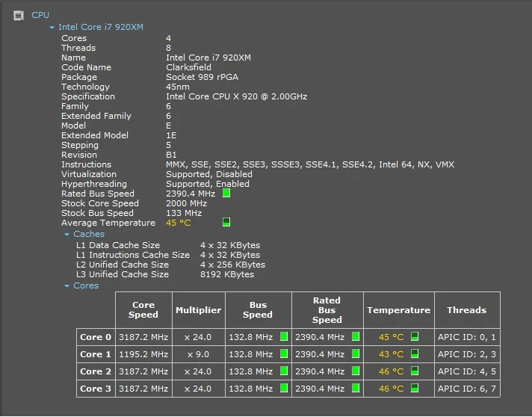The image size is (532, 417).
Task: Click Core 1 temperature graph icon
Action: pos(415,354)
